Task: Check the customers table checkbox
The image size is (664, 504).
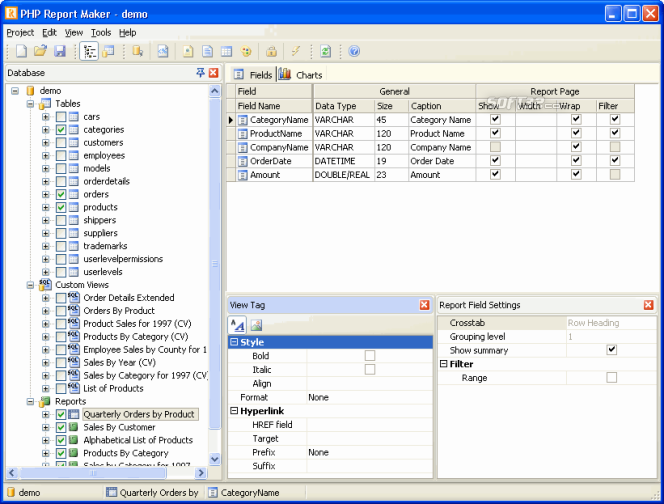Action: (61, 143)
